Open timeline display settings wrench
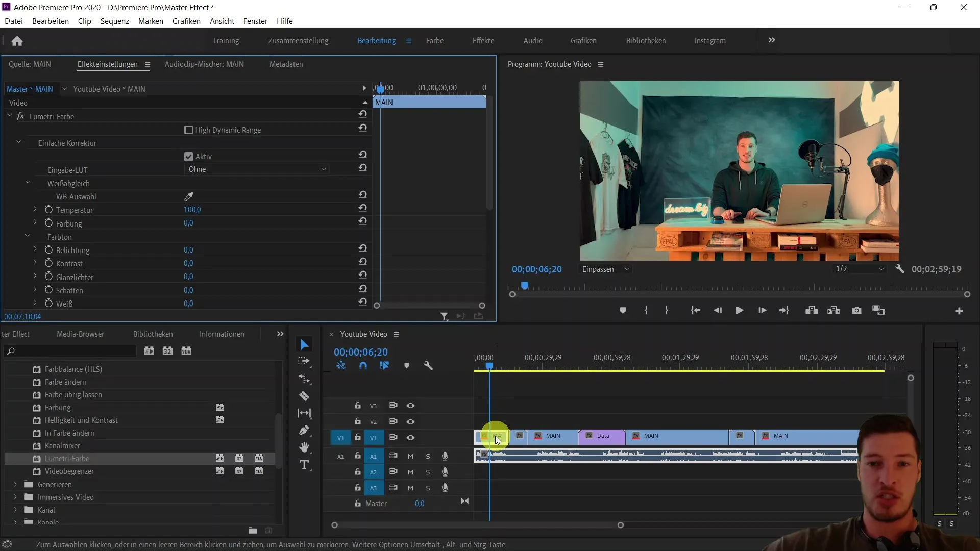The width and height of the screenshot is (980, 551). tap(428, 366)
